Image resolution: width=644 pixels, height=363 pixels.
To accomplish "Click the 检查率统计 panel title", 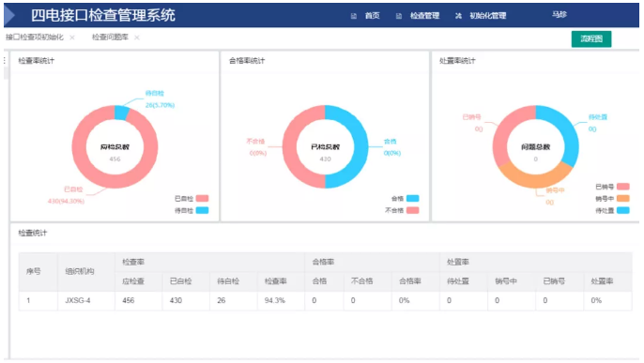I will click(x=36, y=61).
